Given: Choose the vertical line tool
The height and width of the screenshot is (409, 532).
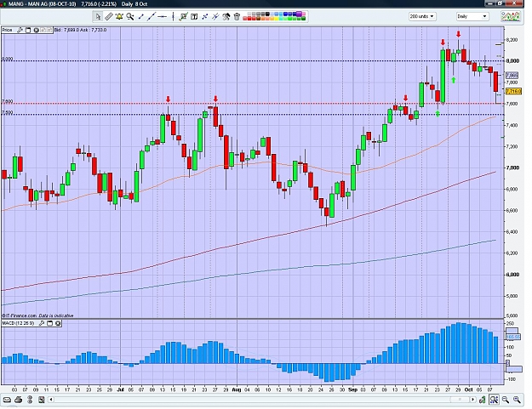Looking at the screenshot, I should coord(173,16).
